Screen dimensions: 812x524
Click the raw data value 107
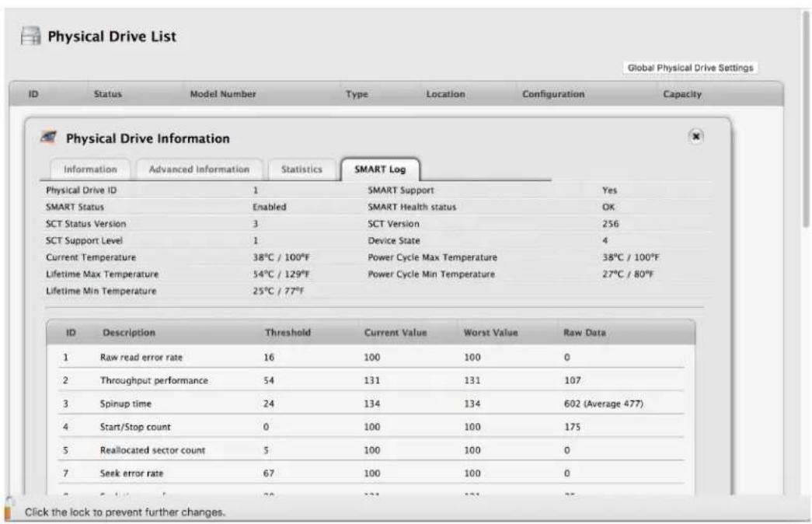(572, 380)
